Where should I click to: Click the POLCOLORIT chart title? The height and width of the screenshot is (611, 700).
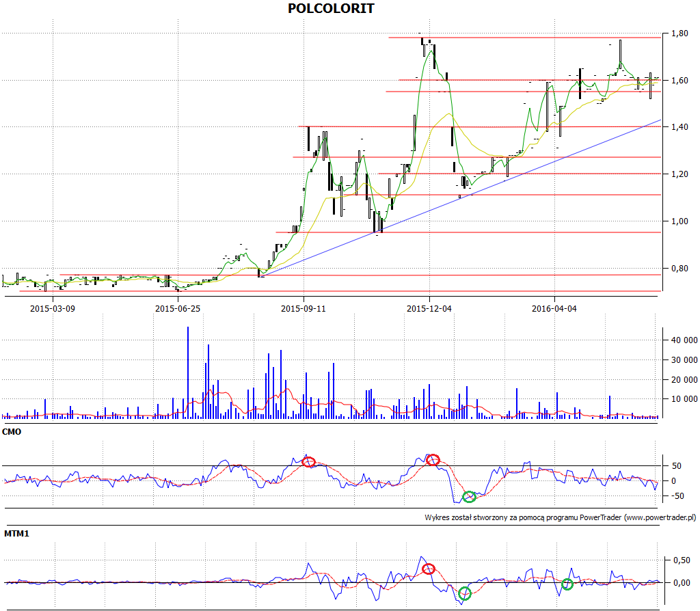coord(331,8)
